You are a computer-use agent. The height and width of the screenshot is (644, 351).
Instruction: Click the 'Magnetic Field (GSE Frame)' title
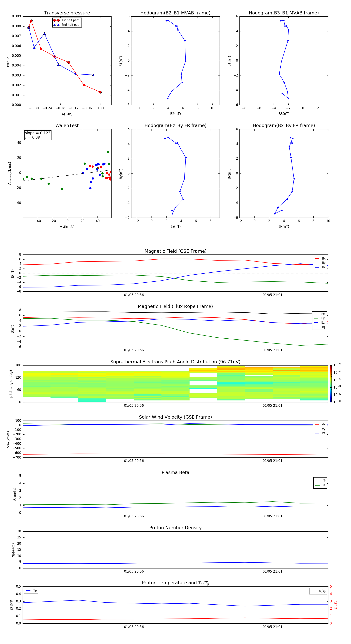click(175, 251)
